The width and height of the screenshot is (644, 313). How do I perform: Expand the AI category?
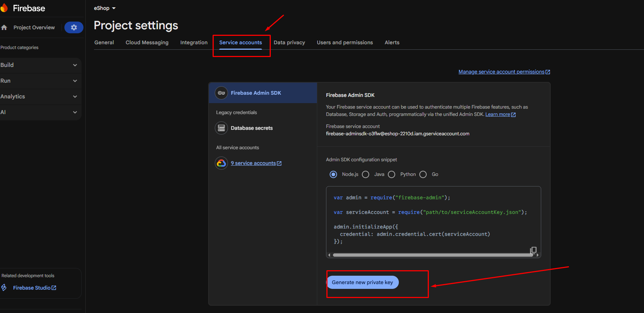tap(40, 112)
